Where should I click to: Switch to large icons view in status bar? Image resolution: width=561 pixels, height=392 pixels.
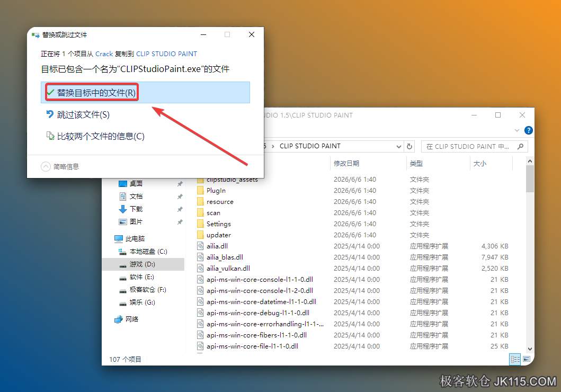pyautogui.click(x=526, y=359)
